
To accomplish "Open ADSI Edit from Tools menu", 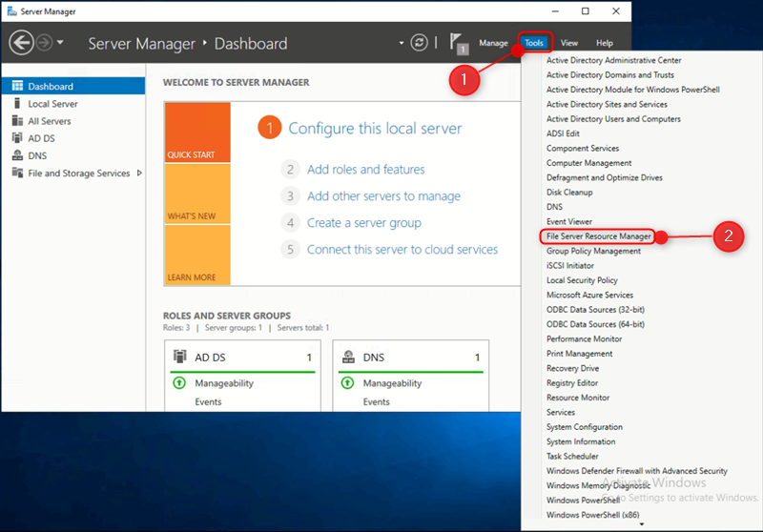I will [x=563, y=133].
